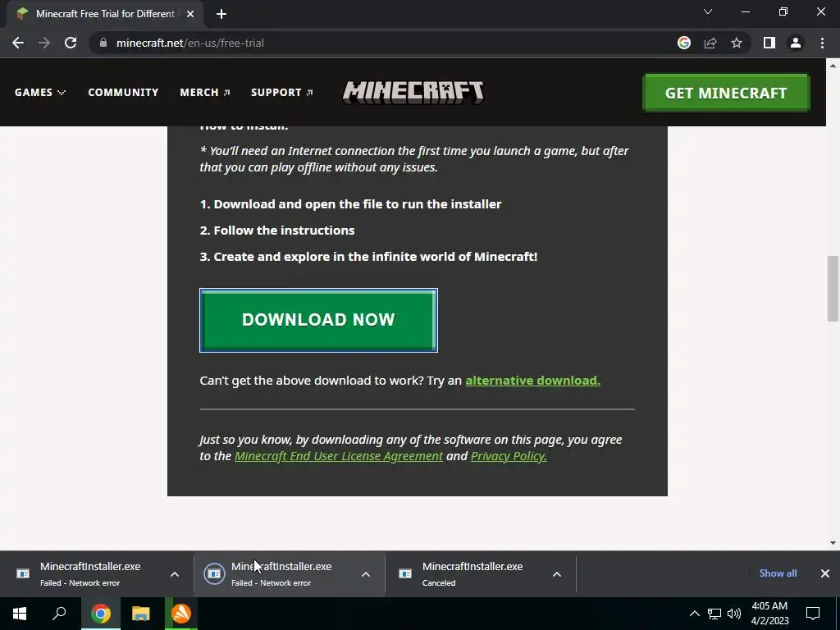Open the notification center icon
840x630 pixels.
[813, 614]
